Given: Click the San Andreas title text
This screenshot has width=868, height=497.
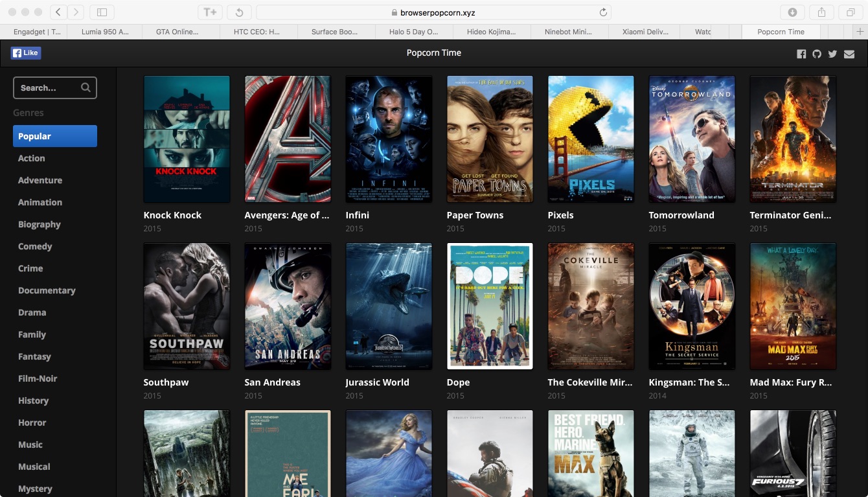Looking at the screenshot, I should pos(272,382).
